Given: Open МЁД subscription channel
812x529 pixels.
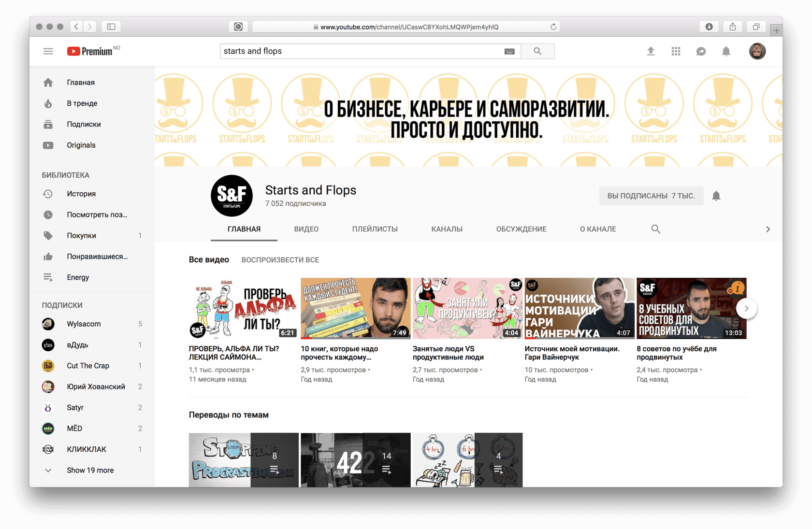Looking at the screenshot, I should point(92,428).
